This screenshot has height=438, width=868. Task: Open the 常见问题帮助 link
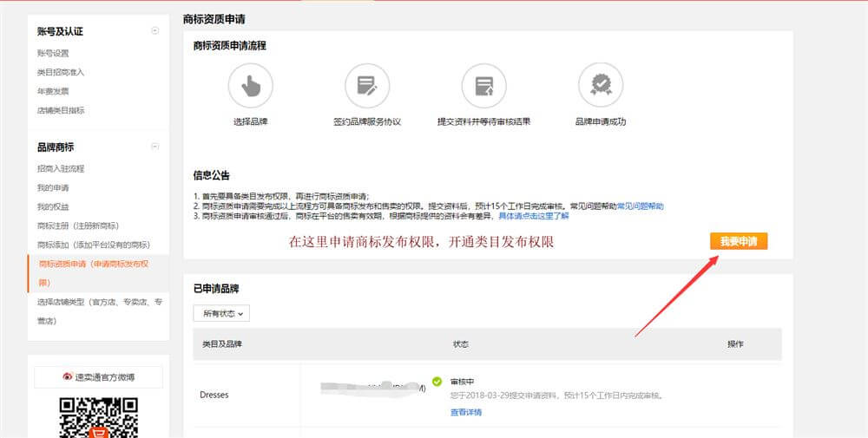coord(640,206)
